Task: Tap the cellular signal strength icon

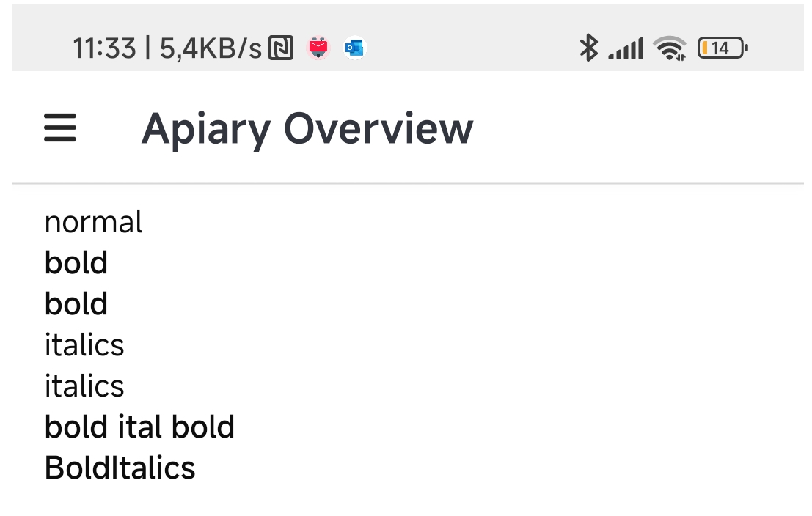Action: click(626, 49)
